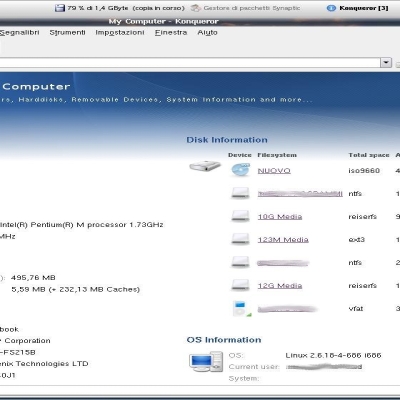This screenshot has height=400, width=400.
Task: Click the CD icon beside NUOVO
Action: point(240,170)
